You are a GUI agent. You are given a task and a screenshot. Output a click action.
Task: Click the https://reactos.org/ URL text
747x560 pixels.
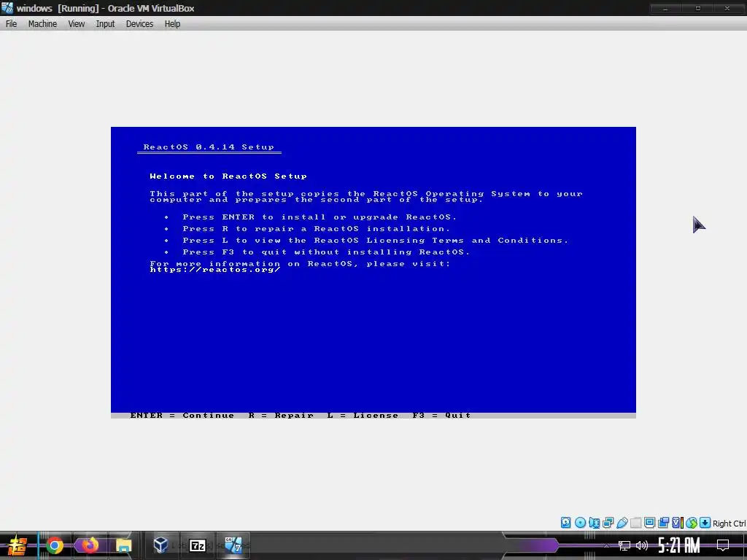click(215, 270)
